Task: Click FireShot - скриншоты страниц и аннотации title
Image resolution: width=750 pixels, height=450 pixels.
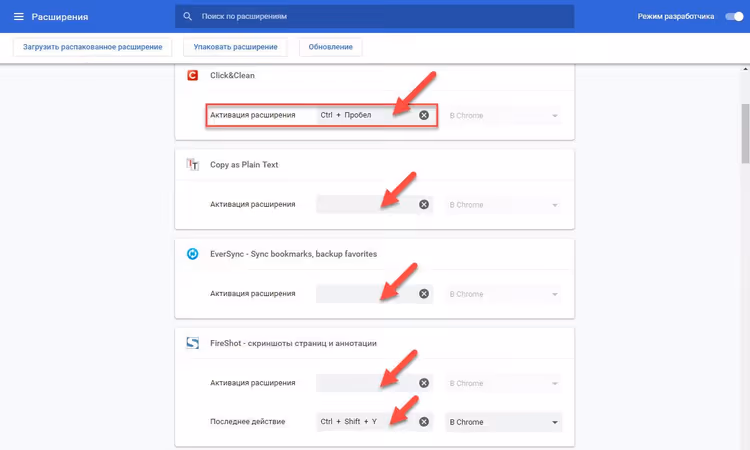Action: 293,343
